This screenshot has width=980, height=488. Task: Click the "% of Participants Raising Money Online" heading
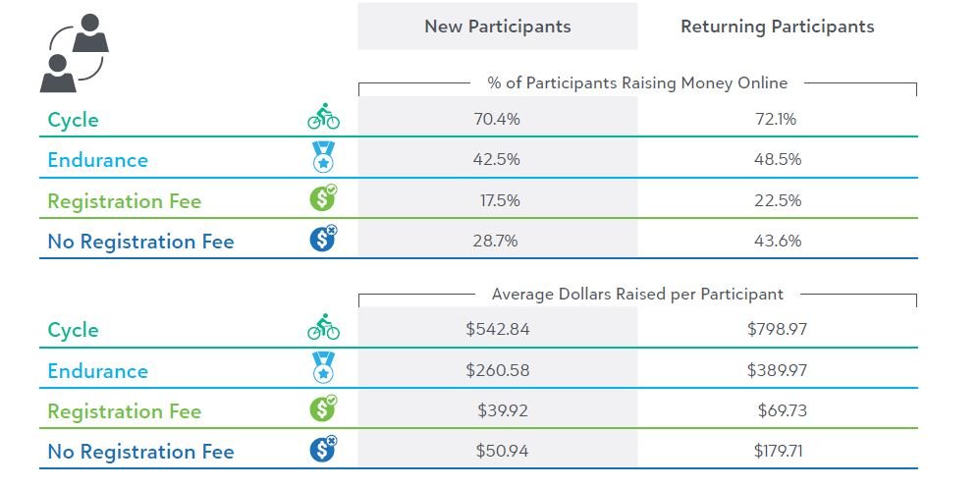637,83
